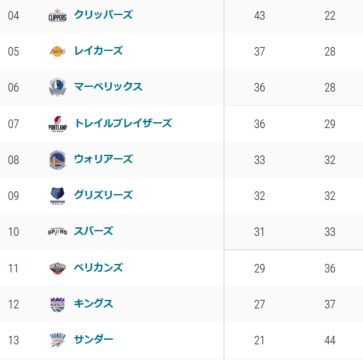The height and width of the screenshot is (360, 363).
Task: Click the Spurs team logo
Action: [x=57, y=231]
